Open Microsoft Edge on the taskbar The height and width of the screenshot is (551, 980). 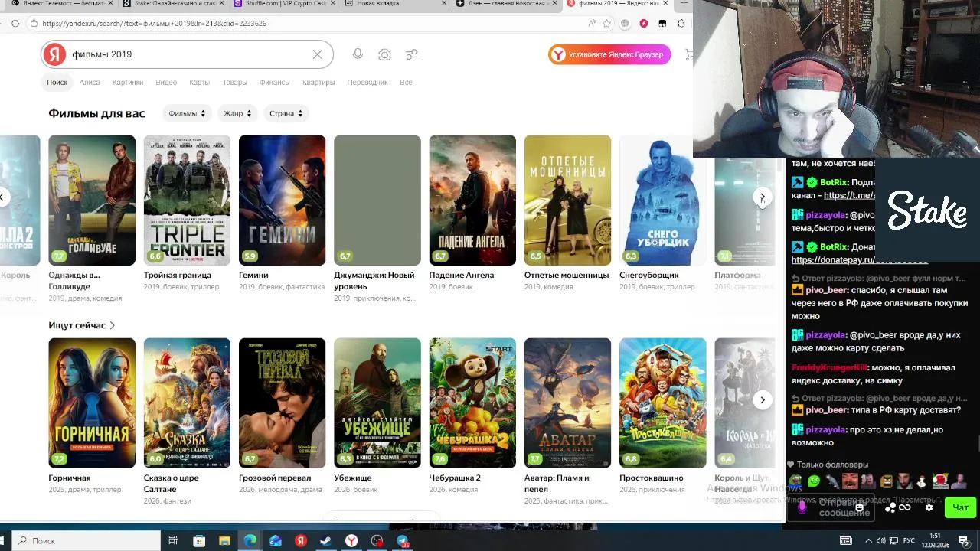pos(250,541)
